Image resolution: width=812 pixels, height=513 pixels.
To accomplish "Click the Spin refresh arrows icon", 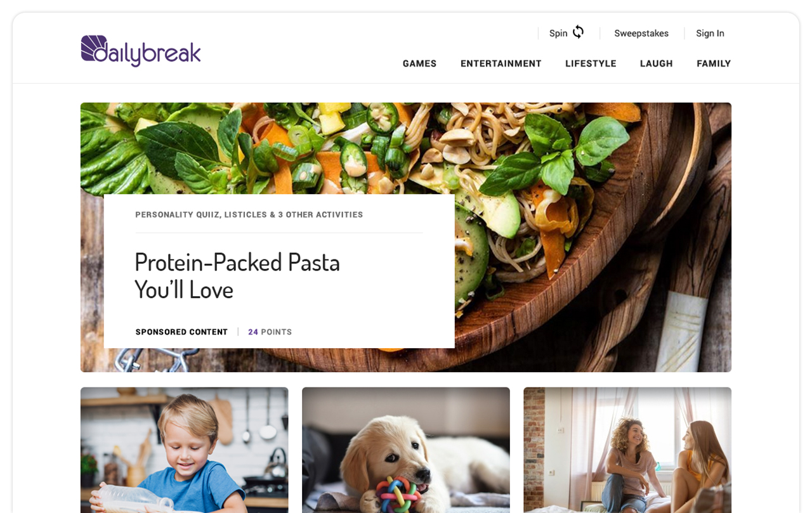I will pyautogui.click(x=578, y=32).
